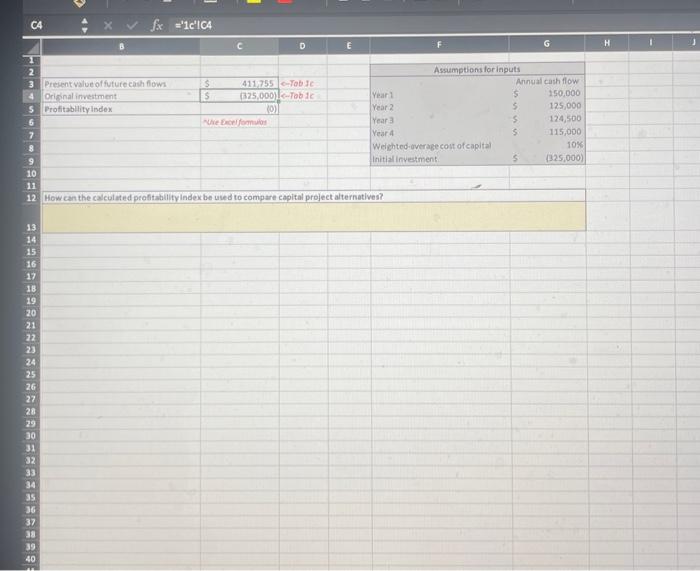This screenshot has height=571, width=700.
Task: Click the '<--Tab 1c' note in row 3
Action: click(297, 83)
